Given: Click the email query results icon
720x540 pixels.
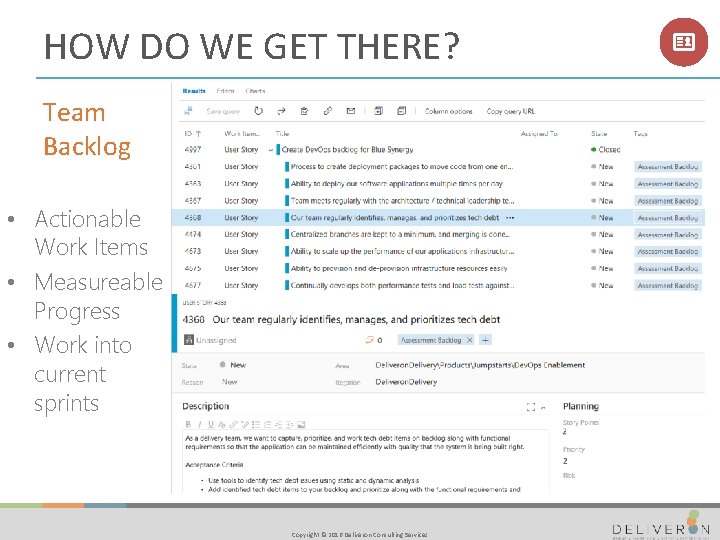Looking at the screenshot, I should (x=351, y=111).
